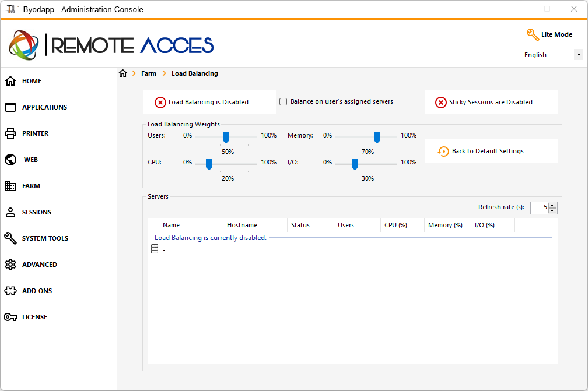Decrease refresh rate with down arrow
The width and height of the screenshot is (588, 391).
click(552, 210)
